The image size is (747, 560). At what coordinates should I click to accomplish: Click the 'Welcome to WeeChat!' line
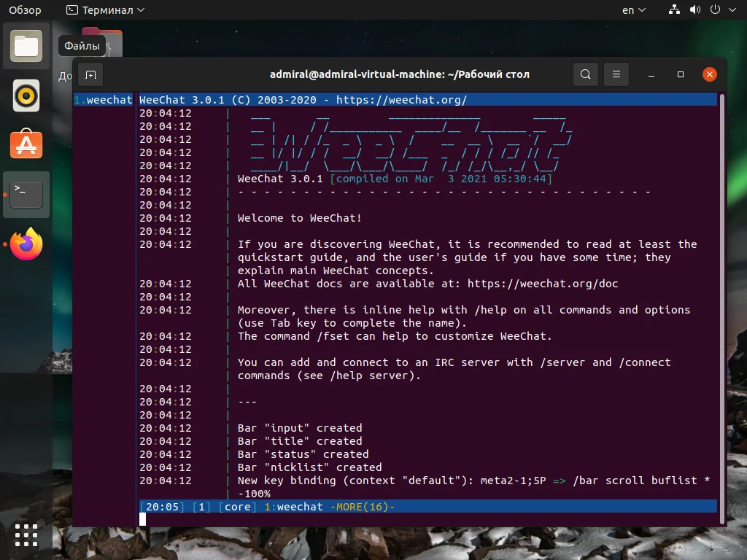[299, 218]
